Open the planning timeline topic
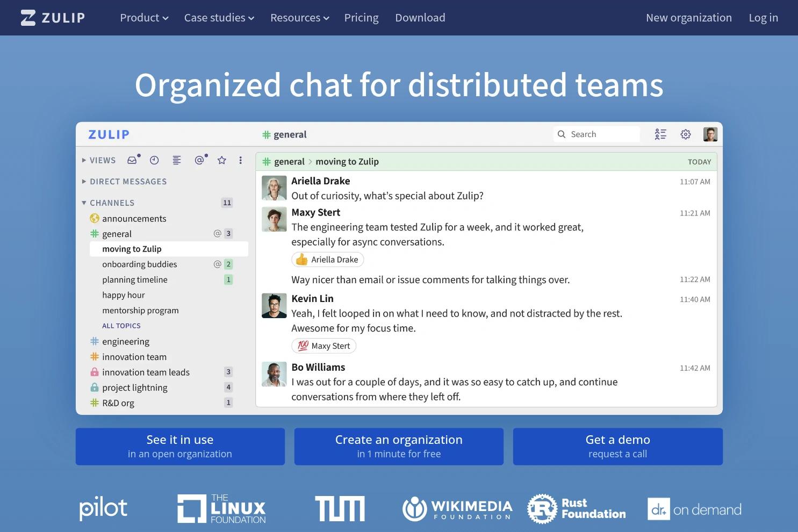The height and width of the screenshot is (532, 798). (135, 279)
